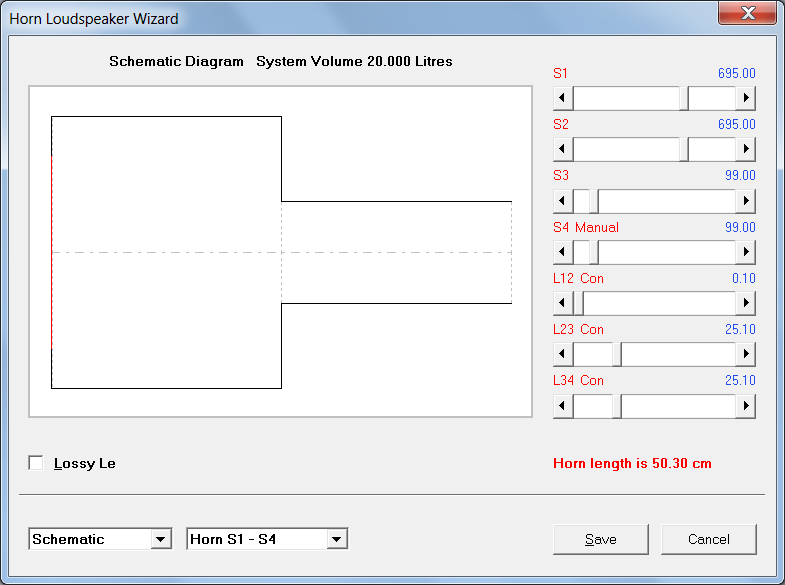Click the Cancel button
The width and height of the screenshot is (785, 585).
point(708,539)
